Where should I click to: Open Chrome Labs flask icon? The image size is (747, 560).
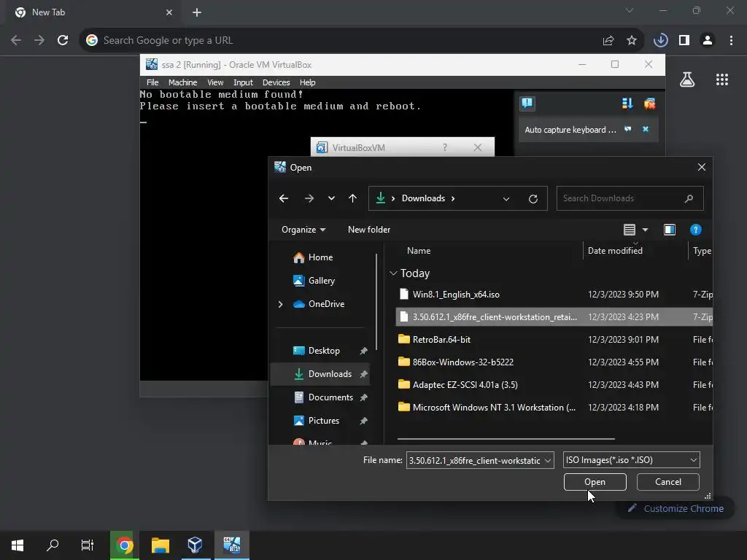pyautogui.click(x=687, y=79)
